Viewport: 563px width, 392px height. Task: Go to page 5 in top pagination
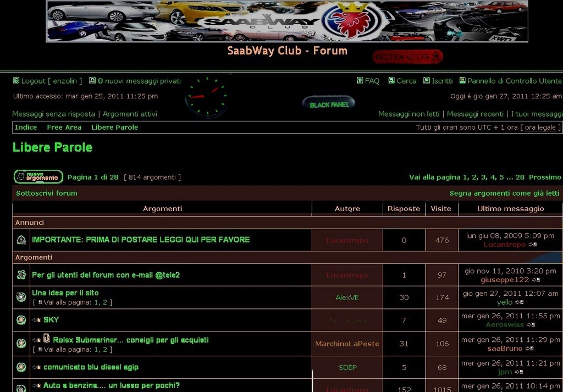(x=501, y=177)
